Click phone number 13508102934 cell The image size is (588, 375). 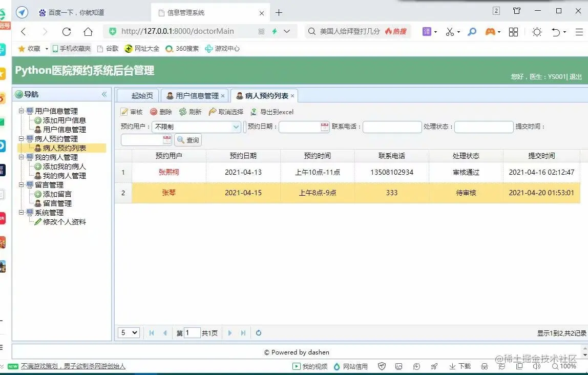pos(392,172)
